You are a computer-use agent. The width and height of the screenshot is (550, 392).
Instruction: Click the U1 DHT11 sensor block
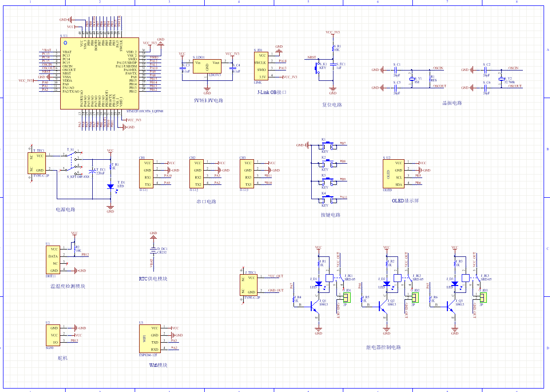tap(54, 260)
